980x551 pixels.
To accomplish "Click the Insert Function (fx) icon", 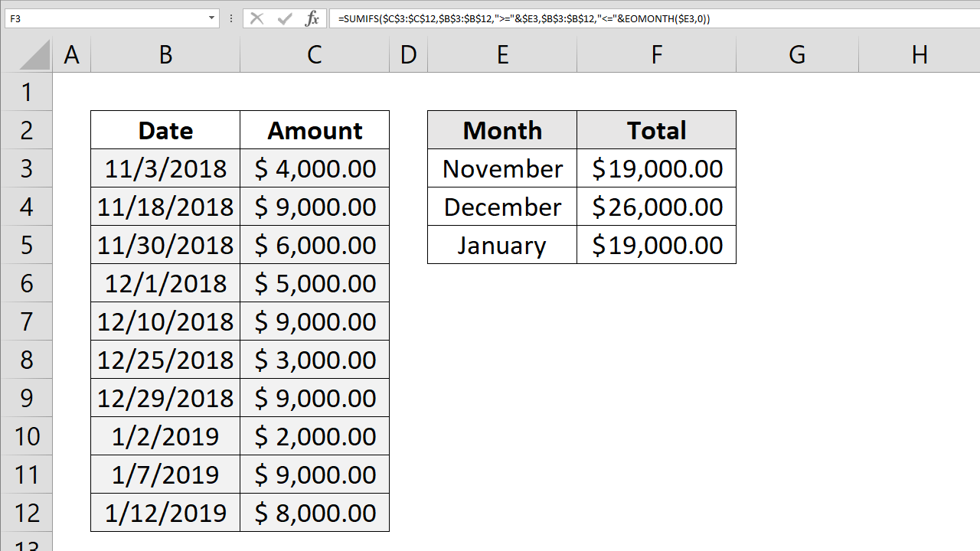I will [312, 18].
